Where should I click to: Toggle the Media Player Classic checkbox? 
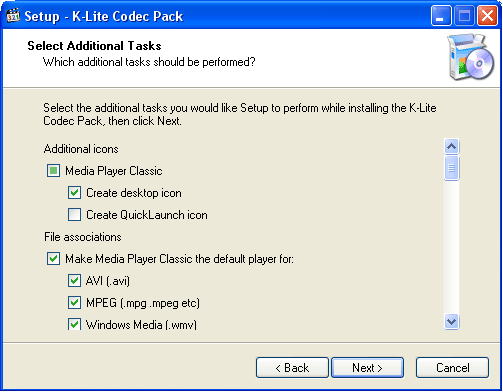(53, 171)
